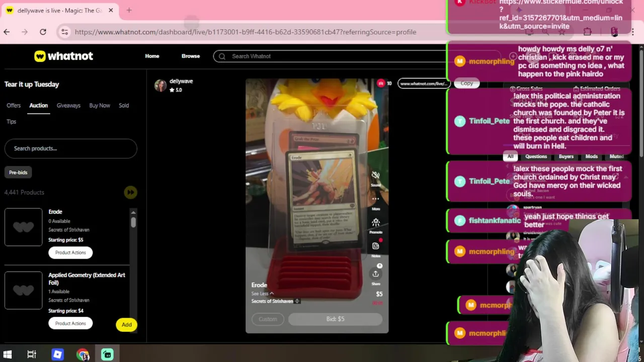Open the Giveaways tab
Viewport: 644px width, 362px height.
click(x=68, y=106)
